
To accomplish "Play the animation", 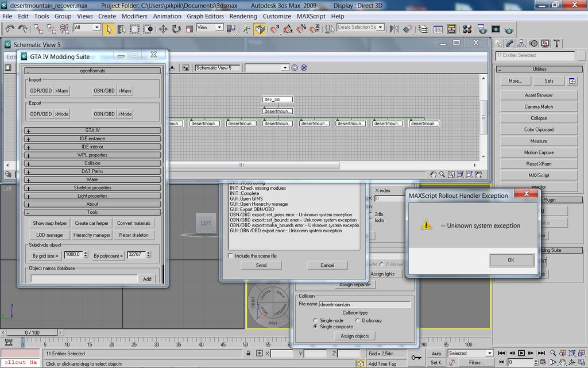I will pyautogui.click(x=521, y=353).
